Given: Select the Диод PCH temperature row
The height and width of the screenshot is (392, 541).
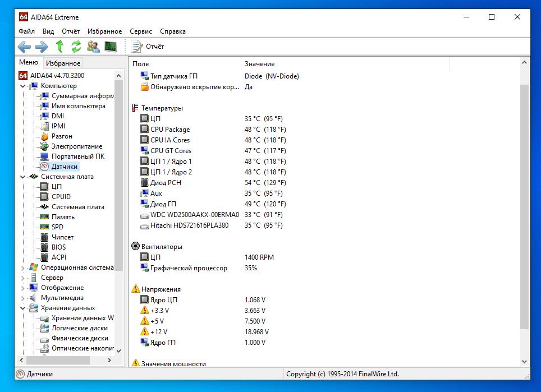Looking at the screenshot, I should point(166,183).
